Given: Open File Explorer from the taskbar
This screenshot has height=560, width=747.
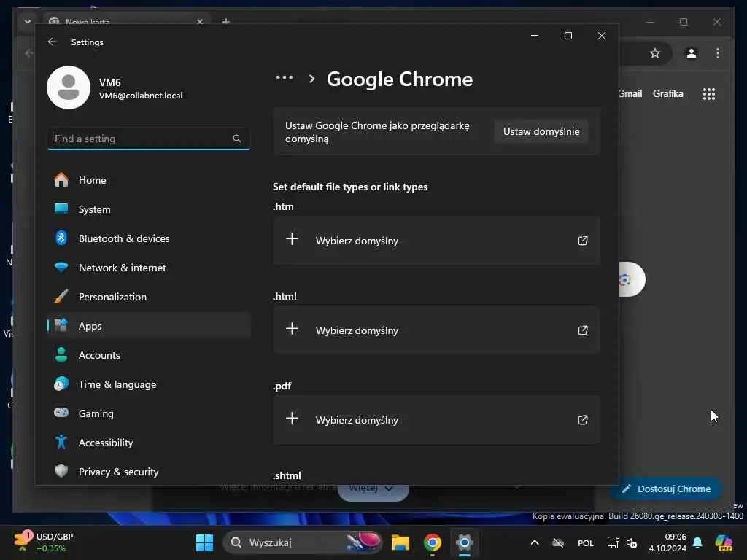Looking at the screenshot, I should click(400, 542).
